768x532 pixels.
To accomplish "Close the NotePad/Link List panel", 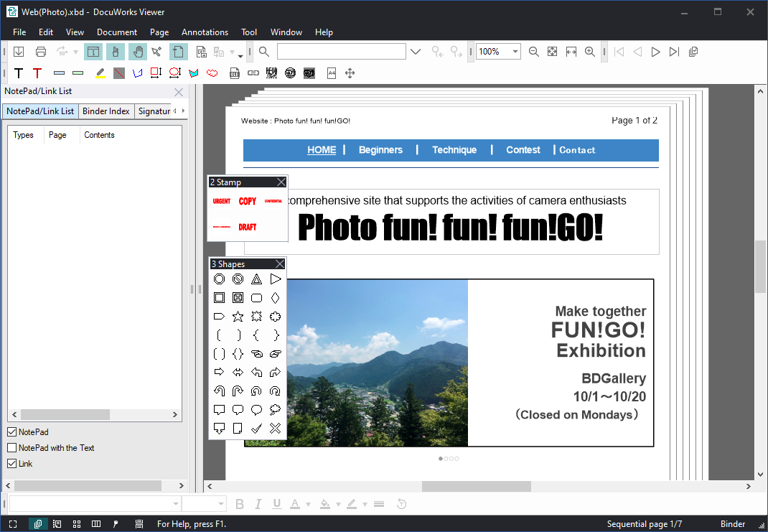I will click(179, 92).
